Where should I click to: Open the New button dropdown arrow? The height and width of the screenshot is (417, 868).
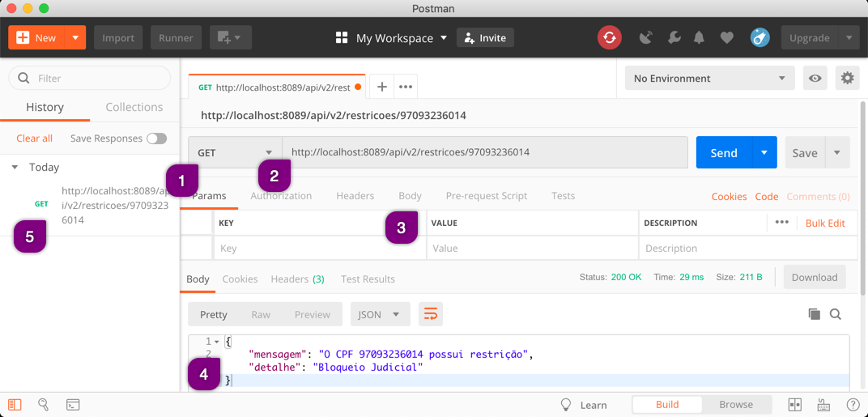(75, 38)
